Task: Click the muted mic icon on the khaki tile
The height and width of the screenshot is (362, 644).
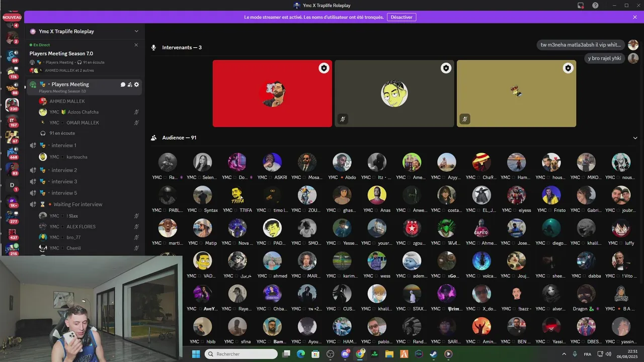Action: coord(465,119)
